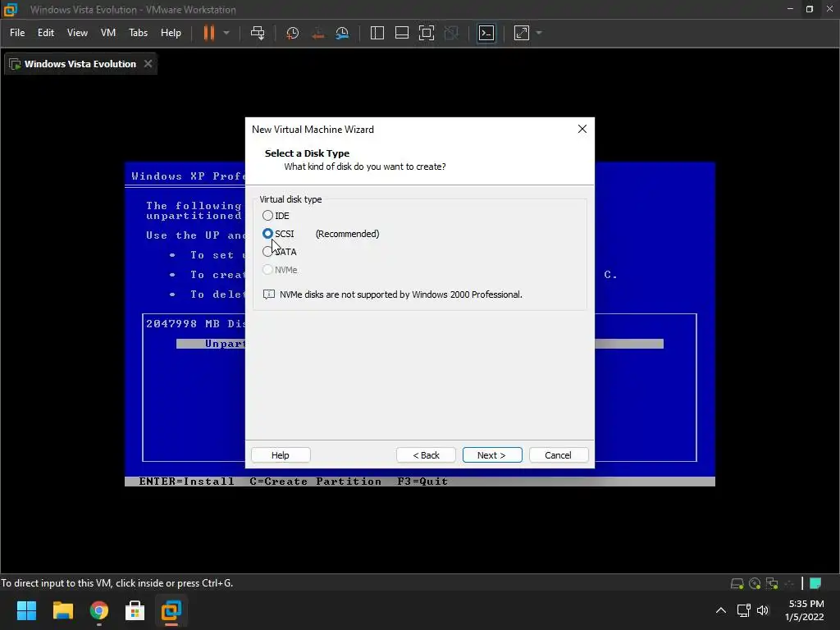
Task: Open File Explorer from the taskbar
Action: coord(62,610)
